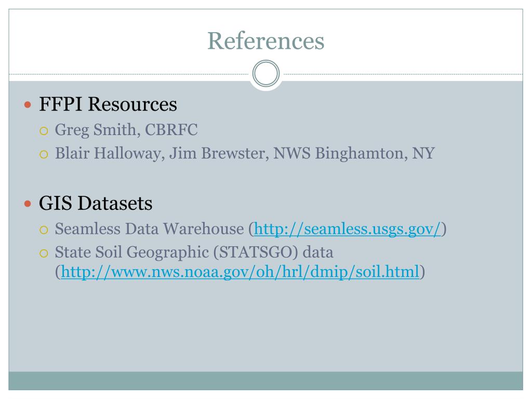Select the text Greg Smith, CBRFC
This screenshot has width=532, height=399.
[126, 130]
